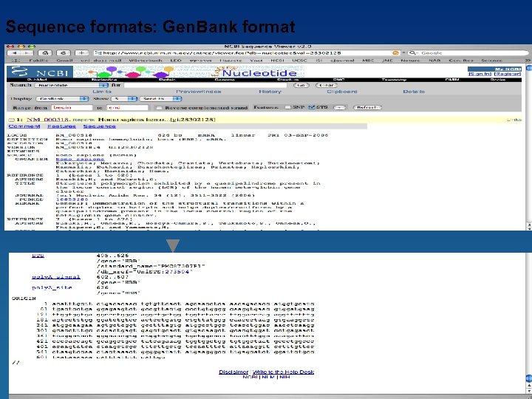Open the Links menu at the record row

[514, 120]
